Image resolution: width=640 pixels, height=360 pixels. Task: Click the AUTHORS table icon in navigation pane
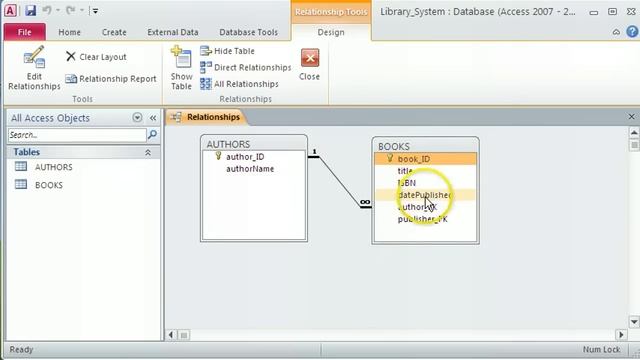pos(21,166)
